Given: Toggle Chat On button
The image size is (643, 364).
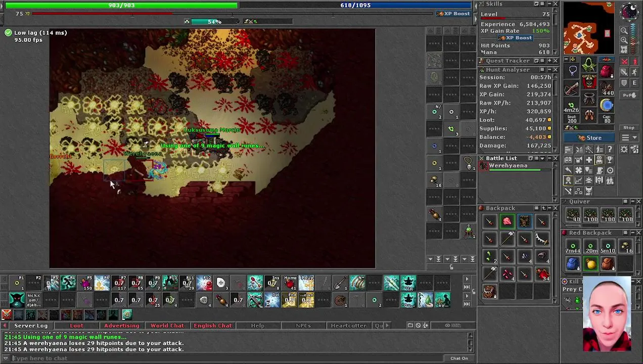Looking at the screenshot, I should (459, 358).
